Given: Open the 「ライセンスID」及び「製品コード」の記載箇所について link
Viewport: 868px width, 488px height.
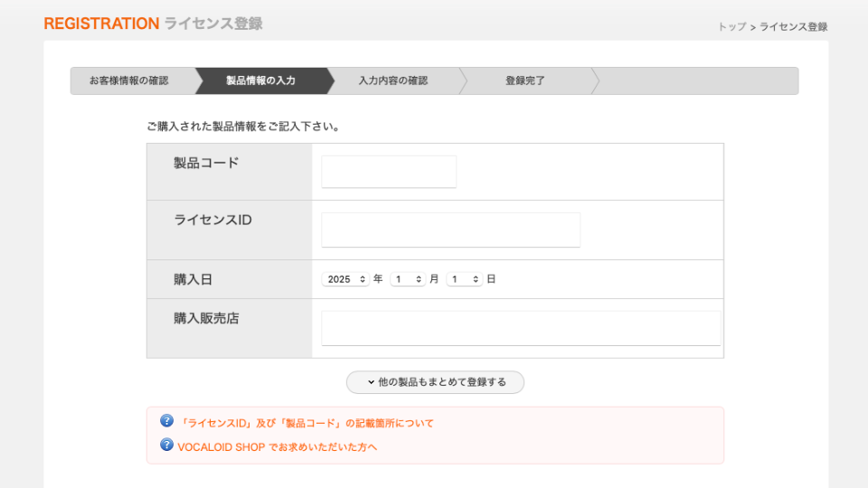Looking at the screenshot, I should pos(306,423).
